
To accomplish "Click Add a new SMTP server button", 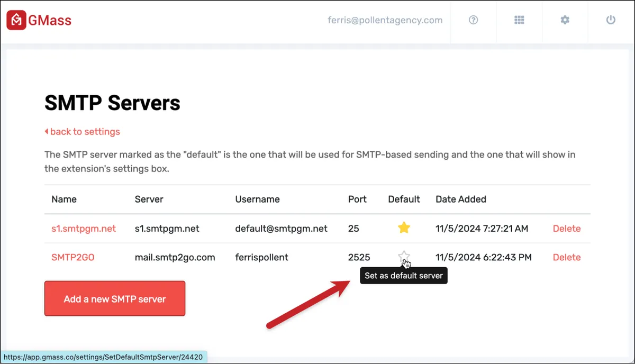I will 115,298.
